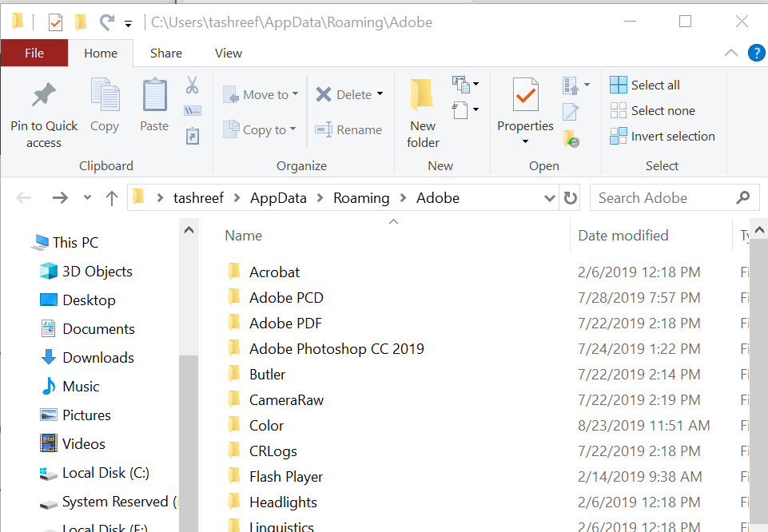This screenshot has width=768, height=532.
Task: Expand the Delete options arrow
Action: pyautogui.click(x=380, y=93)
